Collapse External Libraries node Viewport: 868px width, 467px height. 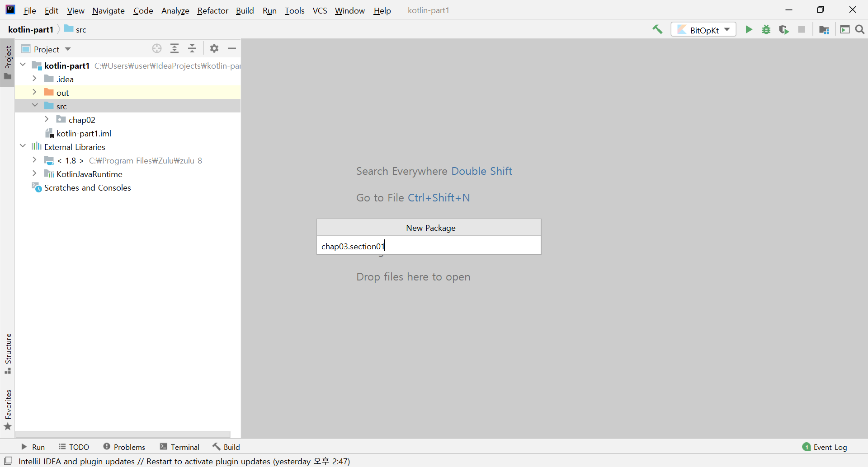point(23,146)
